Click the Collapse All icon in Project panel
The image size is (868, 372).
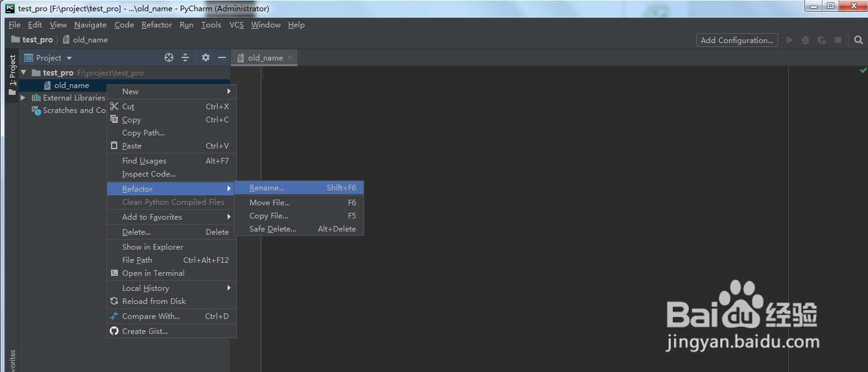tap(185, 57)
